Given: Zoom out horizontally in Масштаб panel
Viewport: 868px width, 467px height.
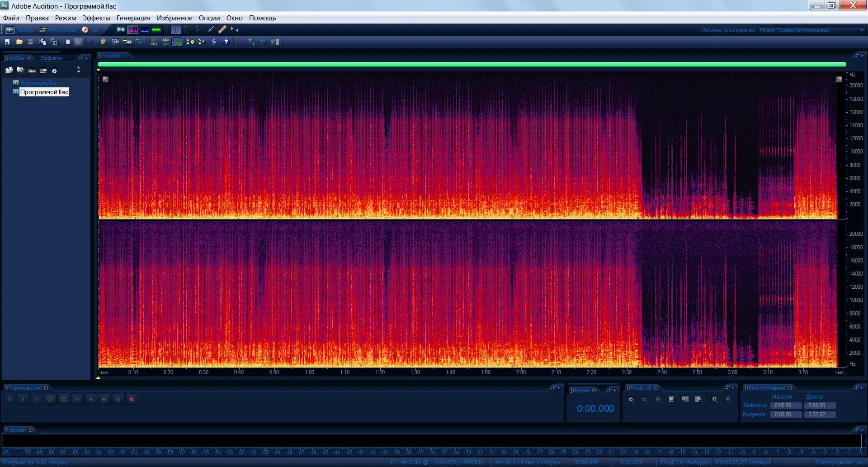Looking at the screenshot, I should coord(645,400).
